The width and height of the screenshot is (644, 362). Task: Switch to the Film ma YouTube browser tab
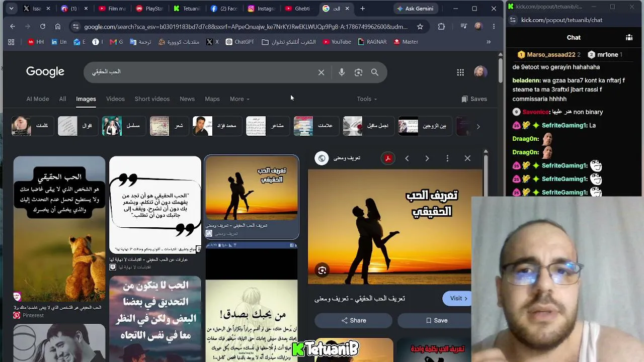pos(112,9)
